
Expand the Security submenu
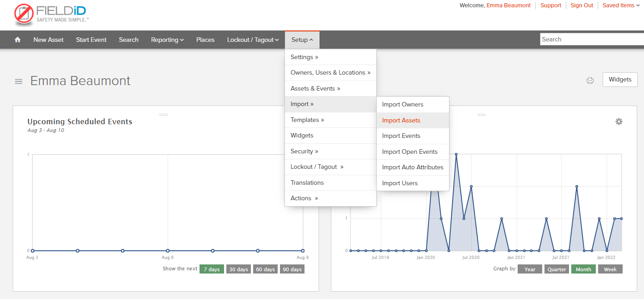point(330,152)
